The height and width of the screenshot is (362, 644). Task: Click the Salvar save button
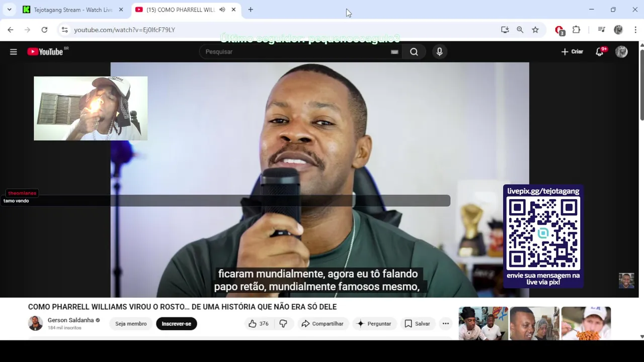click(418, 324)
